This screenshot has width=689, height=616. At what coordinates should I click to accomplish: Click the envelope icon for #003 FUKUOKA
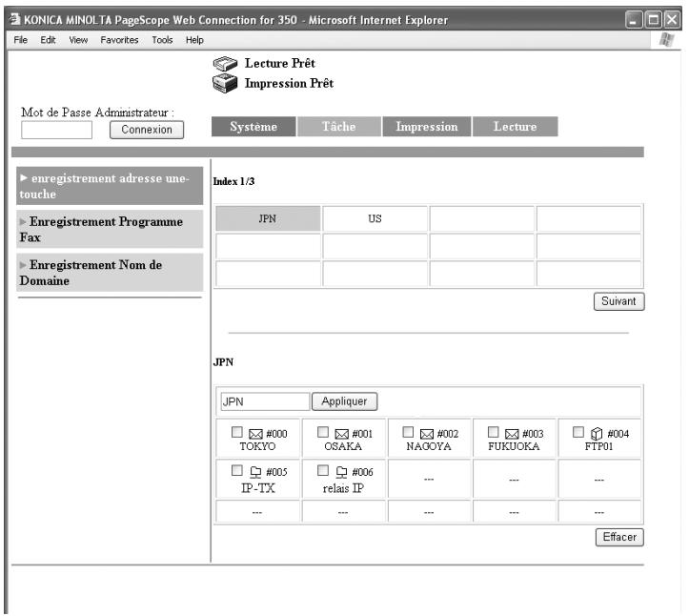click(x=512, y=434)
